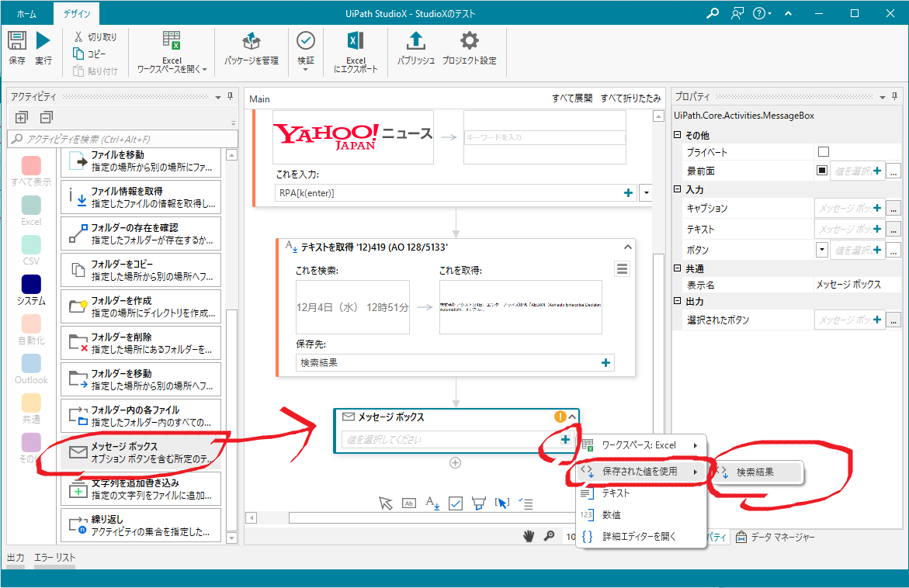
Task: Click the ellipsis button for キャプション
Action: pos(893,209)
